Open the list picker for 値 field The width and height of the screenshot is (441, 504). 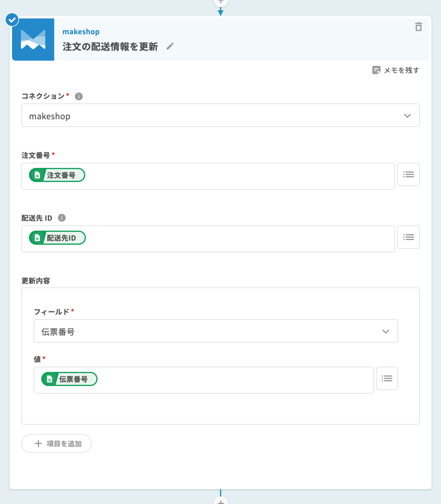point(387,378)
